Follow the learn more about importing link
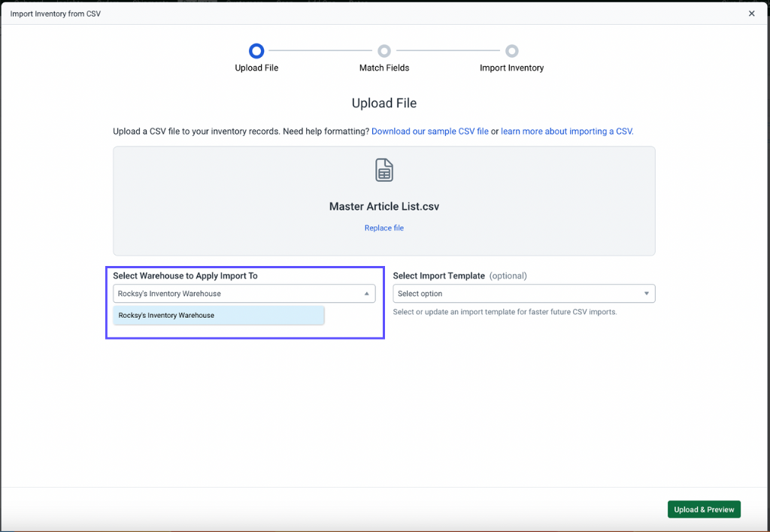 tap(567, 131)
